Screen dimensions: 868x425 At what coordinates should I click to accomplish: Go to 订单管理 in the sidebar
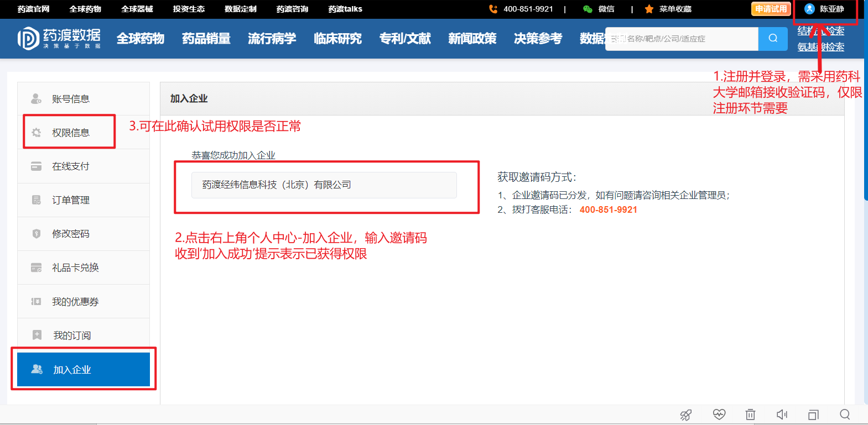coord(71,200)
